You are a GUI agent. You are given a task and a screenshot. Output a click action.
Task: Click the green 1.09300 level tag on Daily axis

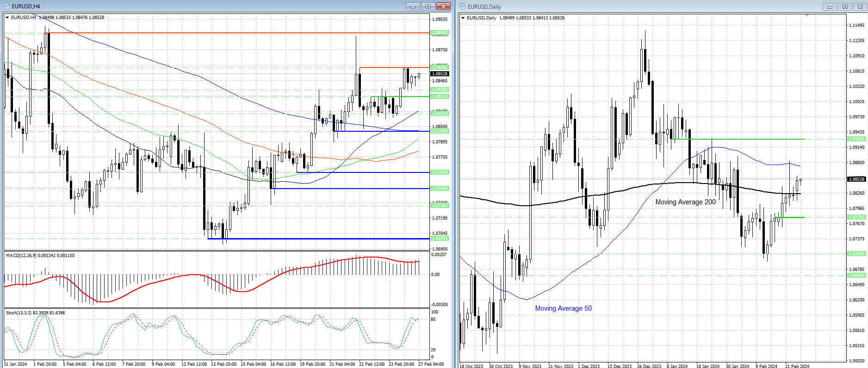click(x=856, y=139)
